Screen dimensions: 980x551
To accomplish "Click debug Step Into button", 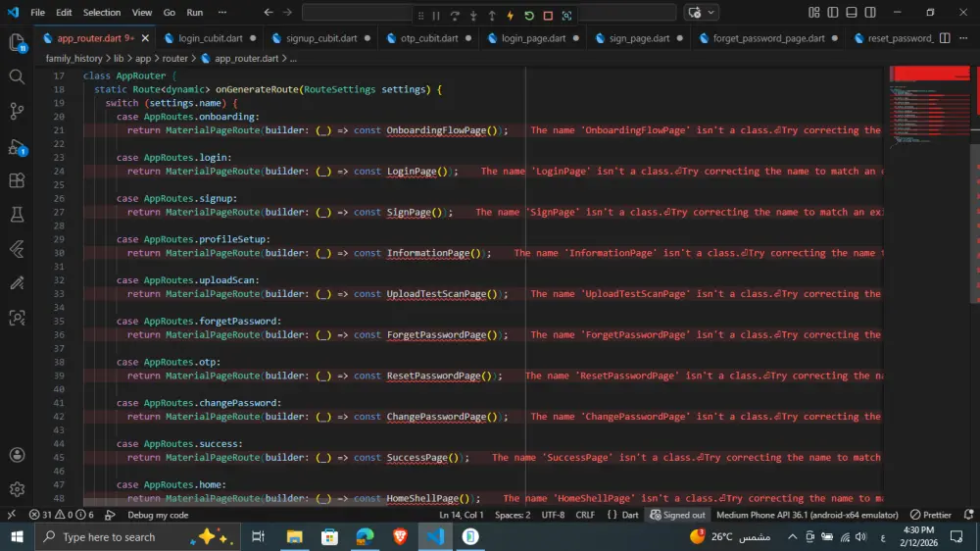I will 473,15.
